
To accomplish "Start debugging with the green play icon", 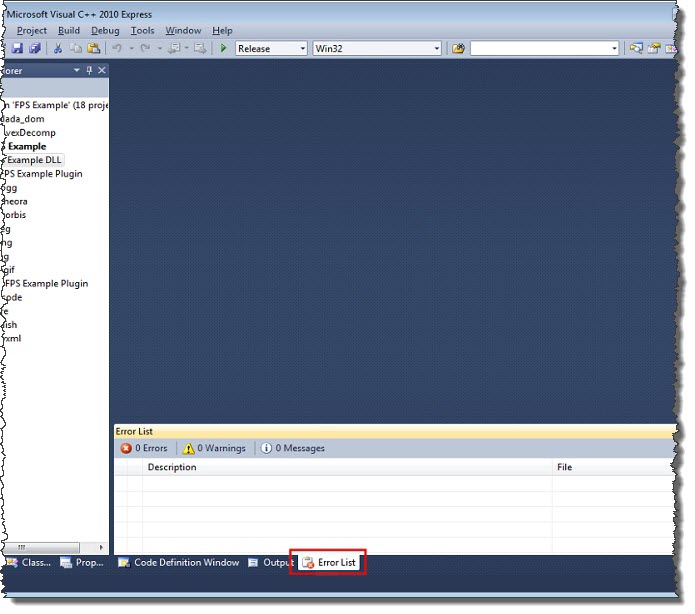I will click(223, 48).
